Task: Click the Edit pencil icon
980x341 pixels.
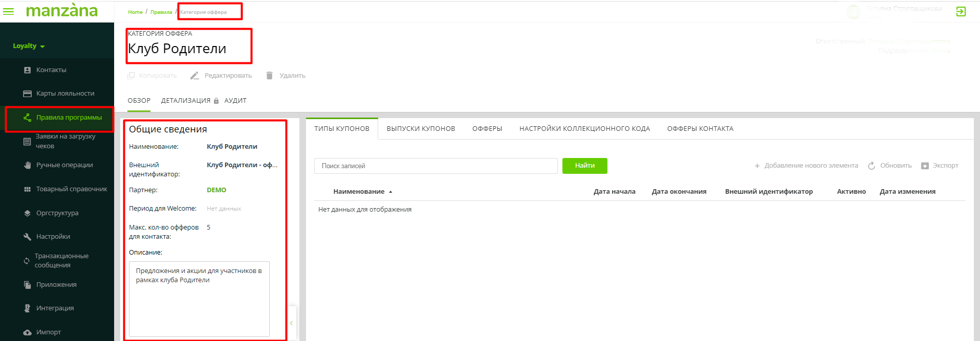Action: point(194,76)
